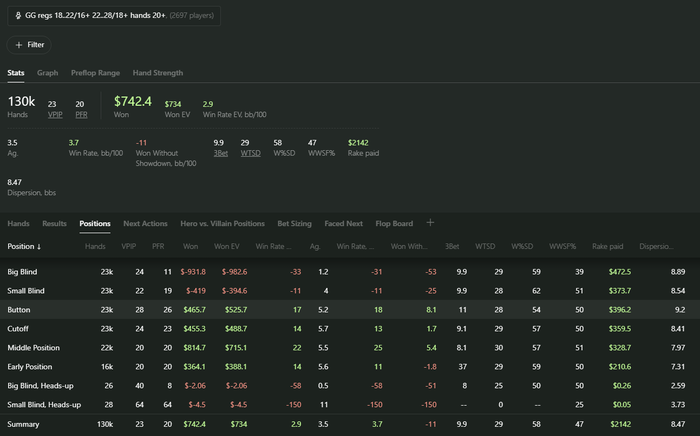Sort by Won EV column header
700x436 pixels.
[226, 246]
